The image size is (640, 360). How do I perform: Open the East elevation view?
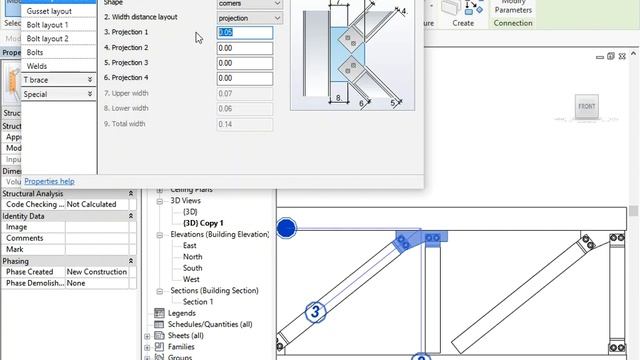coord(190,246)
